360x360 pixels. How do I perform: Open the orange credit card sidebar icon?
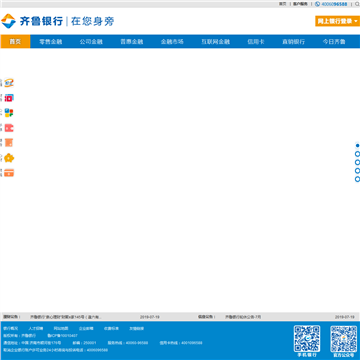[9, 173]
